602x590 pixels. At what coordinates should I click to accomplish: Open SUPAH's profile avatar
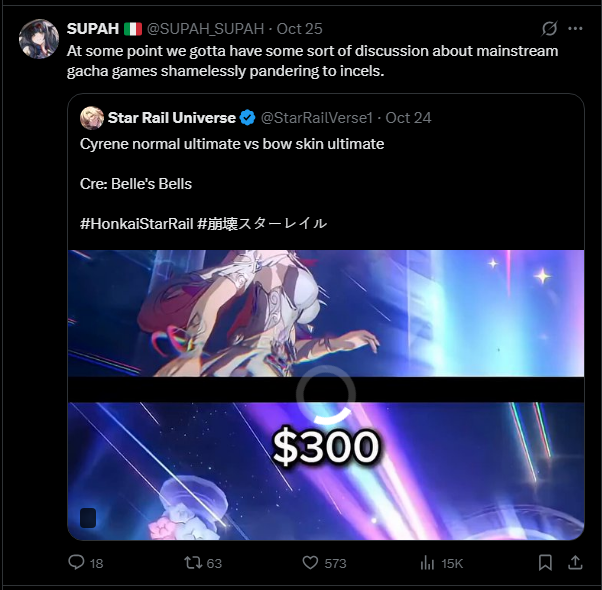point(39,39)
